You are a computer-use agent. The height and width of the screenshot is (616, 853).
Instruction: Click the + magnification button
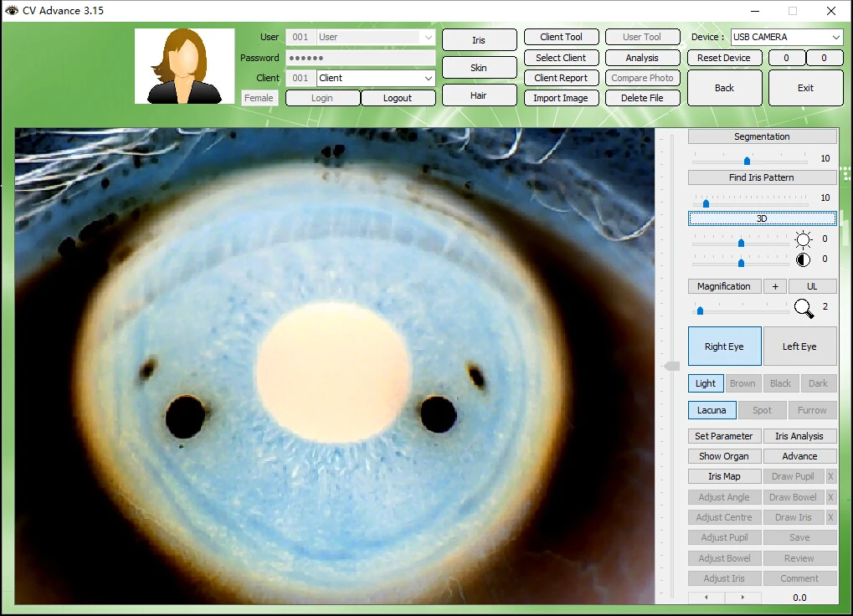774,285
